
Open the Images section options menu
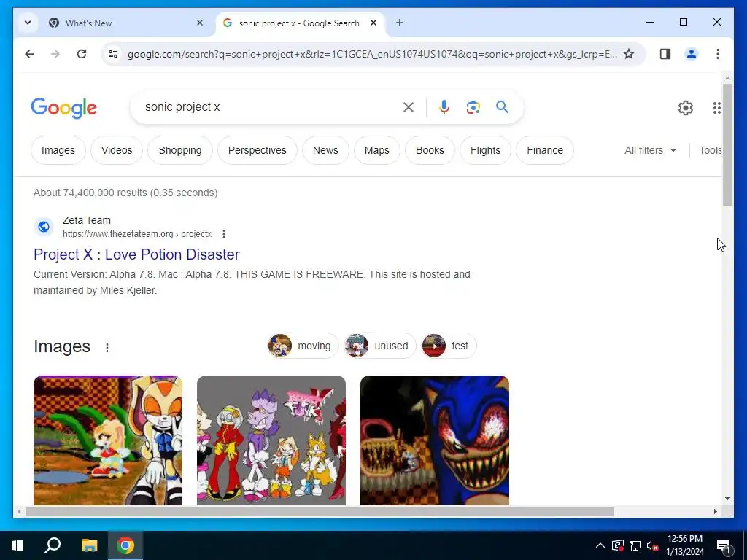(107, 348)
